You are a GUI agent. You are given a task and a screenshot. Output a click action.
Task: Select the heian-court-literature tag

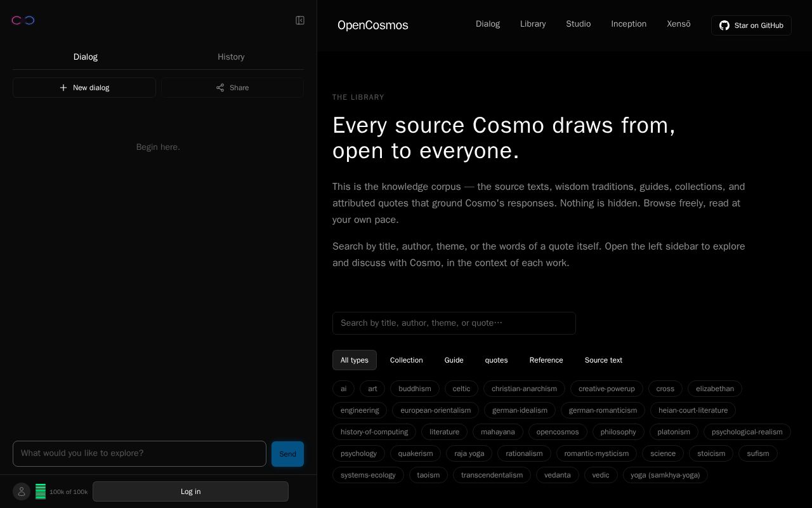[x=693, y=410]
